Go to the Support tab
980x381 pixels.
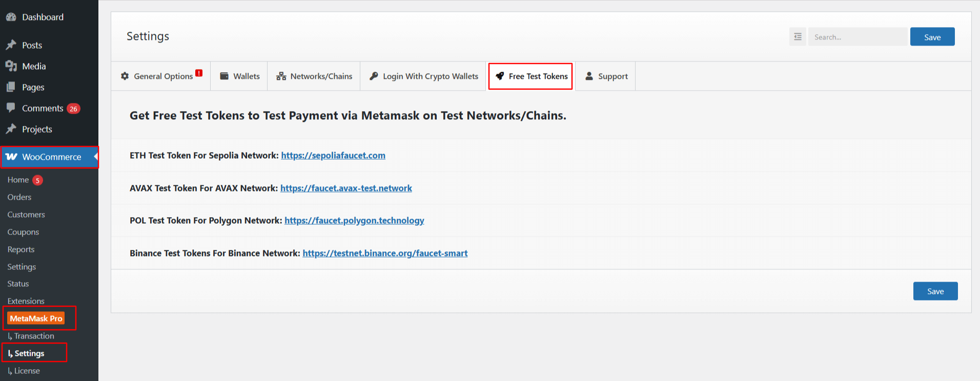606,76
